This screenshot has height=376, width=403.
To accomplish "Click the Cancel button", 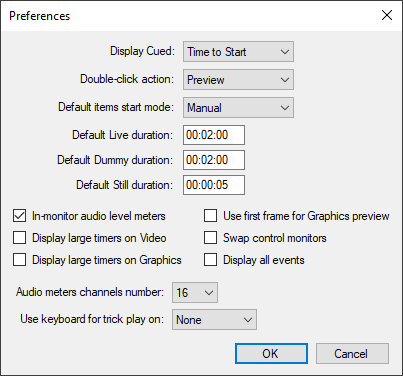I will click(352, 353).
